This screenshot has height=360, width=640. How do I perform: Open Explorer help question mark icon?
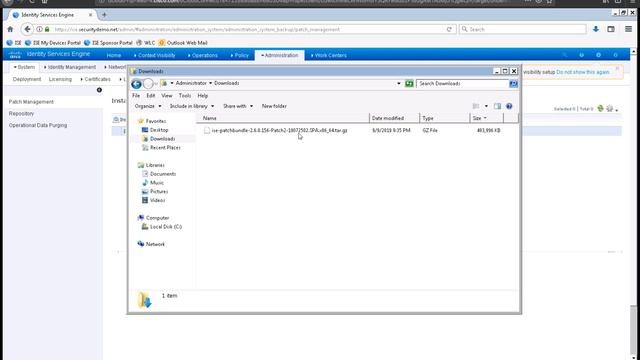[509, 106]
